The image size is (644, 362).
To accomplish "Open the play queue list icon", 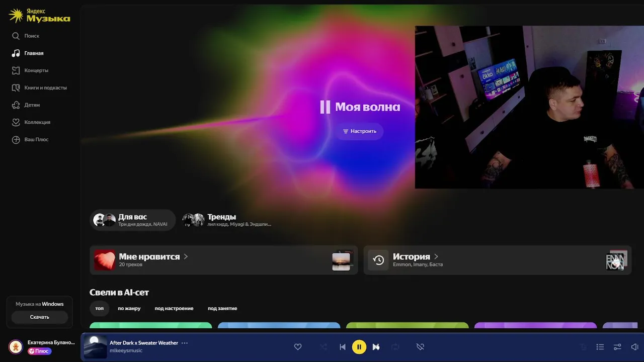I will click(x=600, y=347).
